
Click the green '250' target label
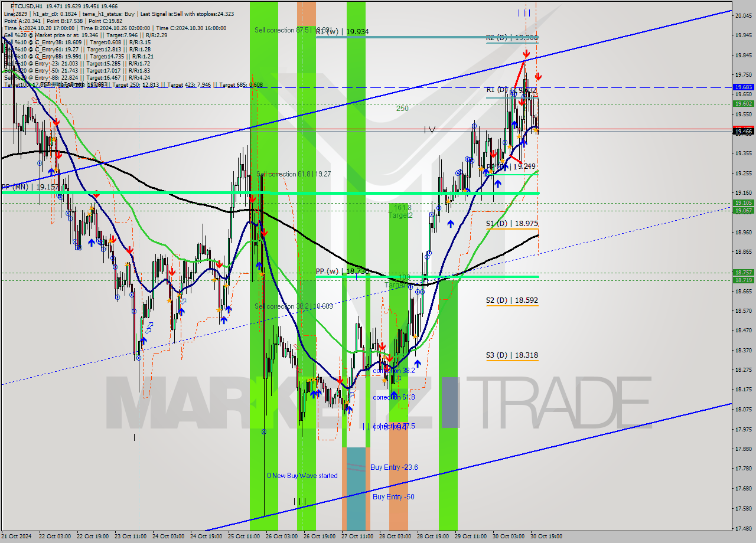402,109
